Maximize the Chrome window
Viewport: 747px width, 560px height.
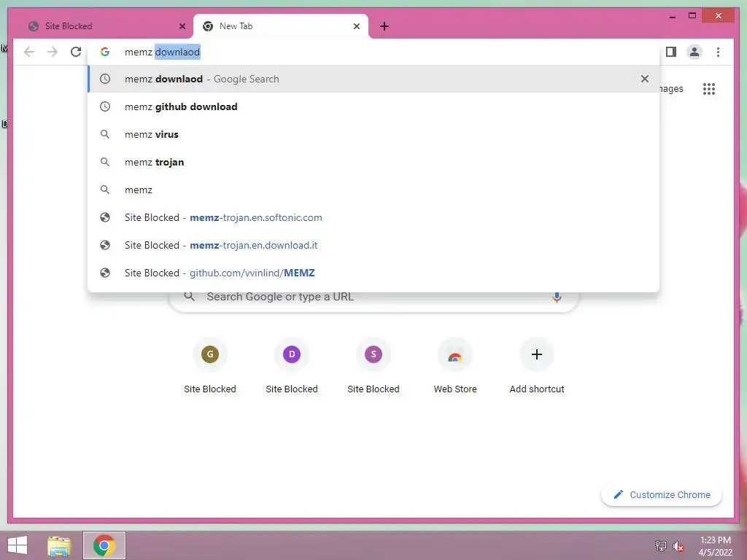click(692, 16)
